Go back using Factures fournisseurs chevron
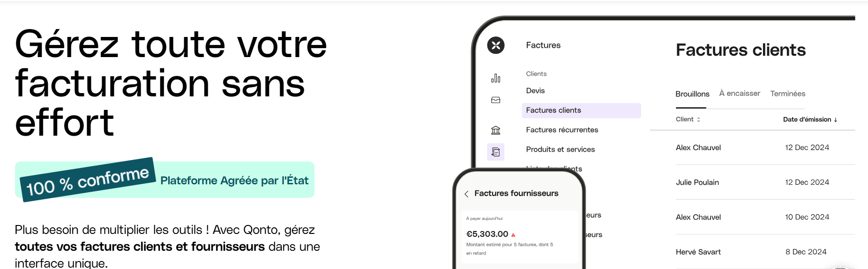 466,194
